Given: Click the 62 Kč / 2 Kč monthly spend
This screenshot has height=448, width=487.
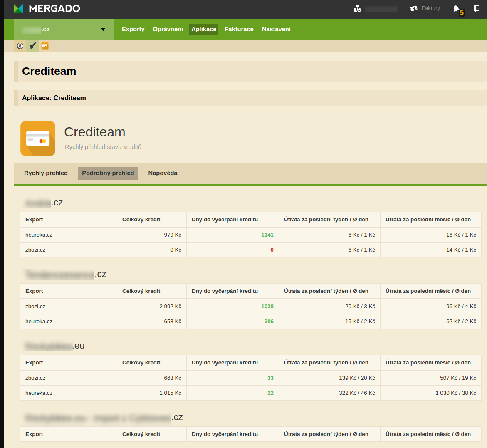Looking at the screenshot, I should [x=461, y=321].
